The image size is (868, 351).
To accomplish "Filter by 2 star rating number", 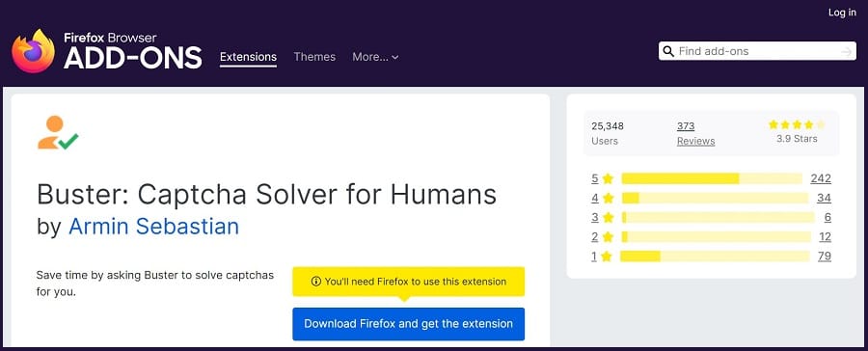I will pyautogui.click(x=595, y=237).
